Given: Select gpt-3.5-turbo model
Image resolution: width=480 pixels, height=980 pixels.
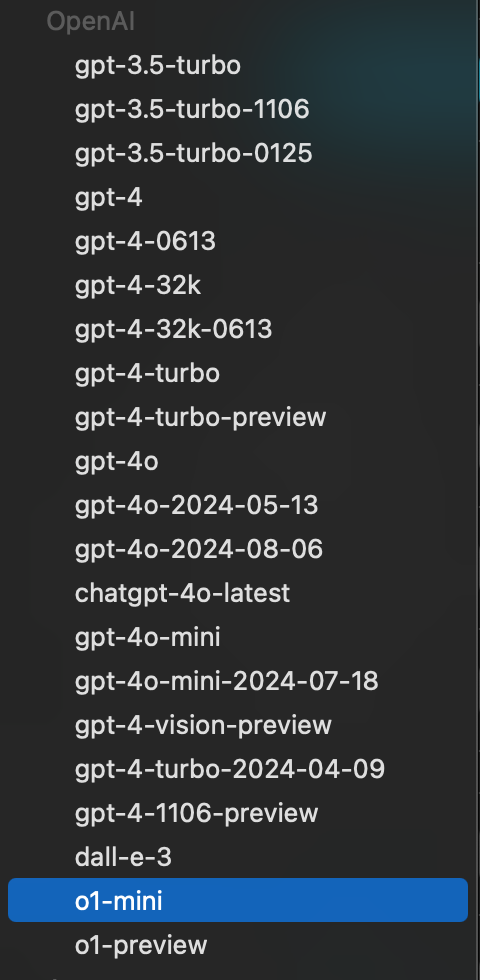Looking at the screenshot, I should (x=238, y=66).
